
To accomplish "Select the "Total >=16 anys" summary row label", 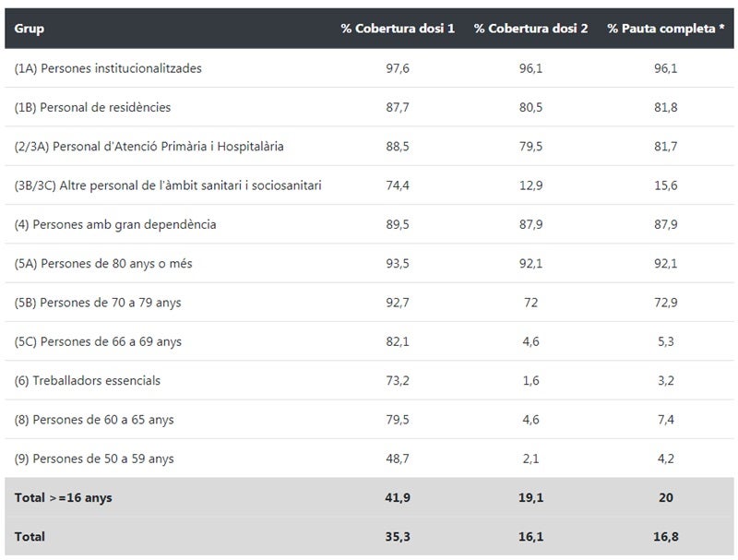I will click(63, 497).
